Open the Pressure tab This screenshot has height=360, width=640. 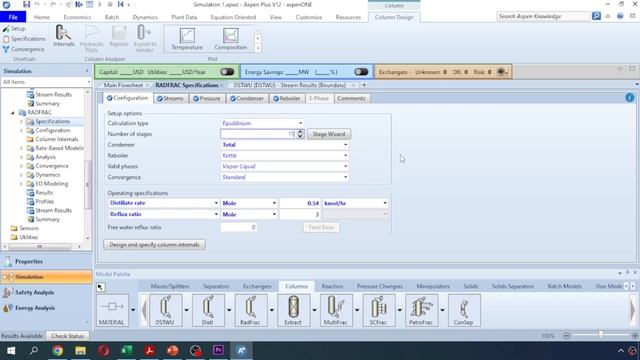coord(207,98)
